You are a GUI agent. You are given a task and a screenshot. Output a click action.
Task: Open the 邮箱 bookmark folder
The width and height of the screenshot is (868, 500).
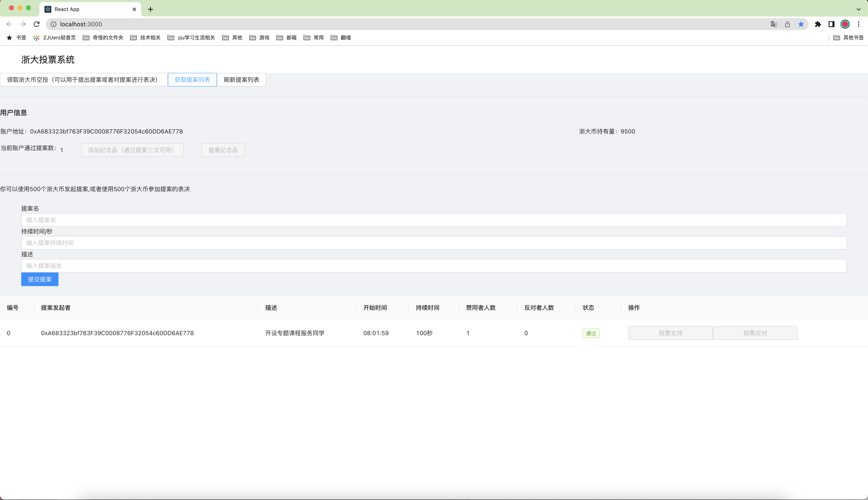click(x=287, y=37)
